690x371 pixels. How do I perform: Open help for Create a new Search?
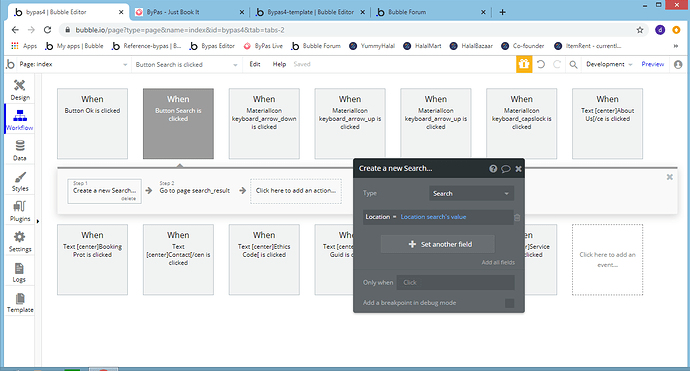click(493, 169)
